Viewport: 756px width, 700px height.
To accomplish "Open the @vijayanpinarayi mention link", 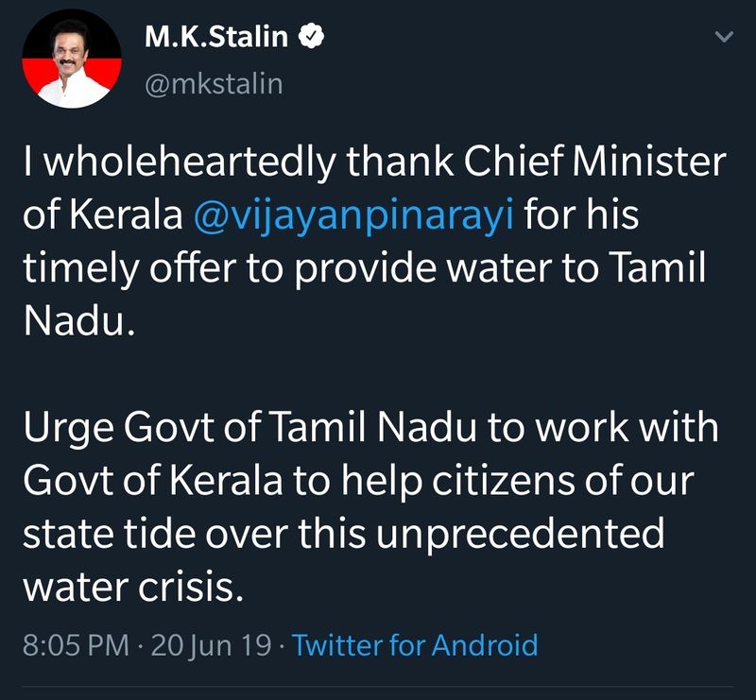I will tap(352, 214).
